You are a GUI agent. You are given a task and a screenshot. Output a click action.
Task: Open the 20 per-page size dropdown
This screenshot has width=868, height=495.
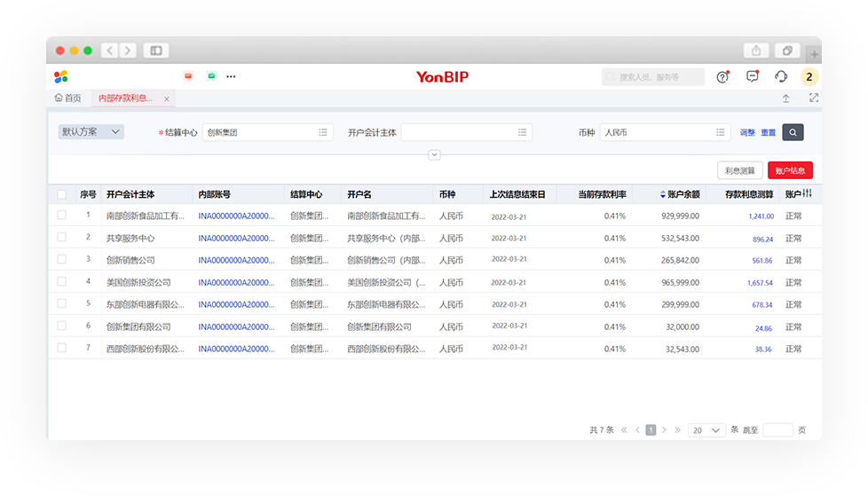pyautogui.click(x=706, y=430)
